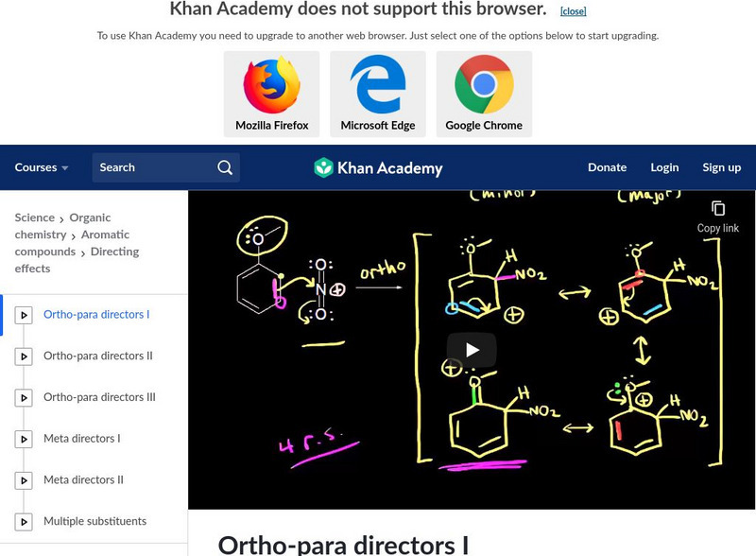This screenshot has width=756, height=556.
Task: Select the Microsoft Edge browser icon
Action: [x=378, y=84]
